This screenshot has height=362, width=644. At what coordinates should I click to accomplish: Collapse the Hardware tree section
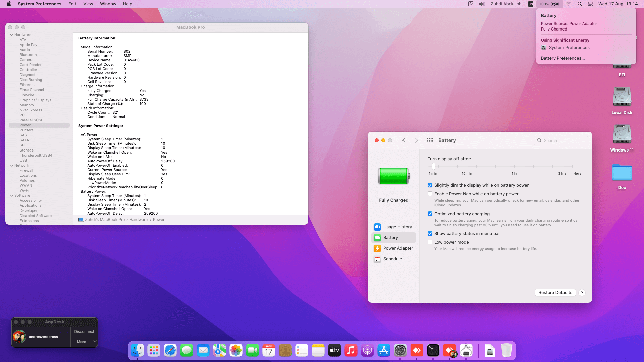coord(12,35)
